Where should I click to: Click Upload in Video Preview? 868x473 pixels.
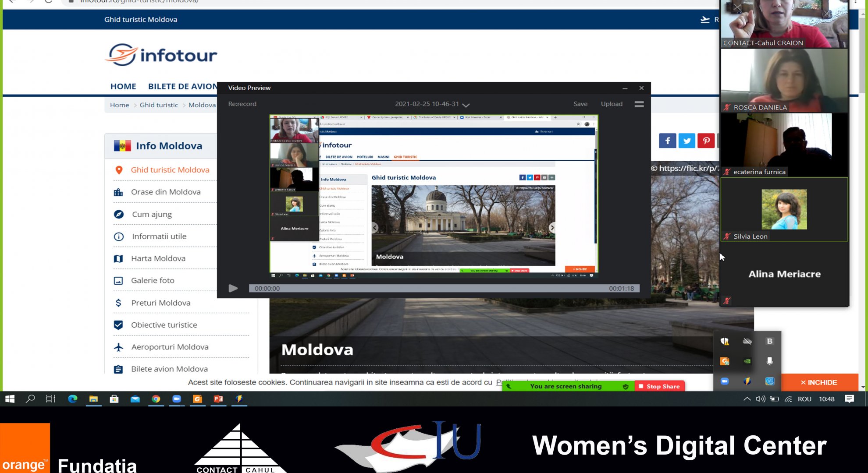611,104
